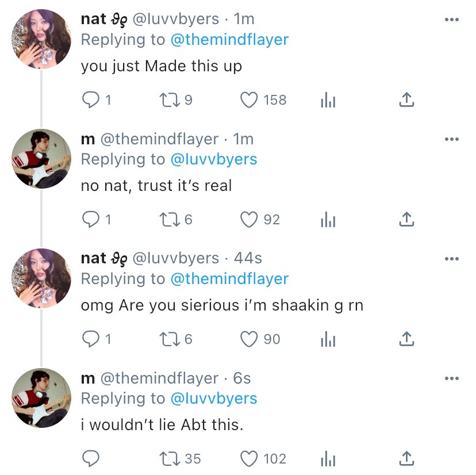The image size is (476, 475).
Task: Like the "you just Made this up" tweet
Action: point(248,100)
